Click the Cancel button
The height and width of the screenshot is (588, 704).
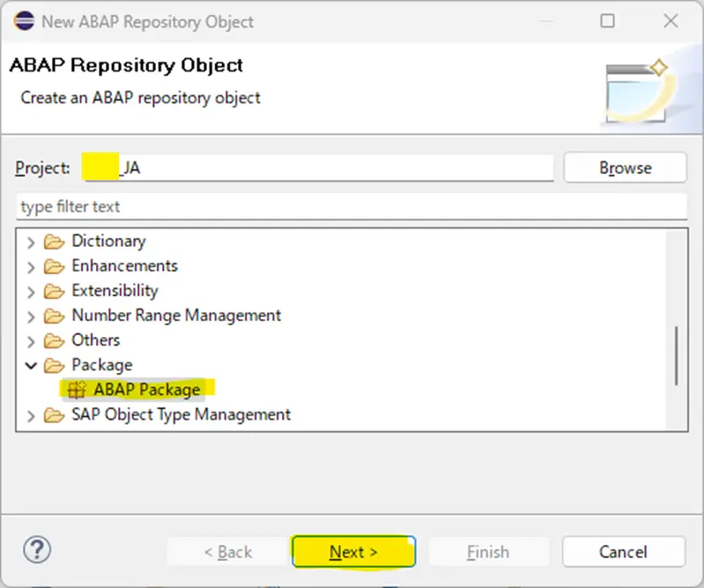[x=623, y=551]
